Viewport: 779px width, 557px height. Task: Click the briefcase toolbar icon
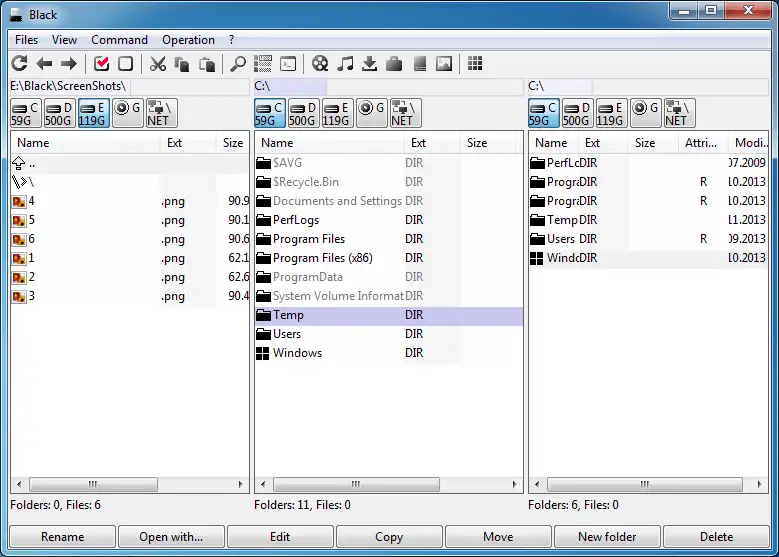pos(394,64)
